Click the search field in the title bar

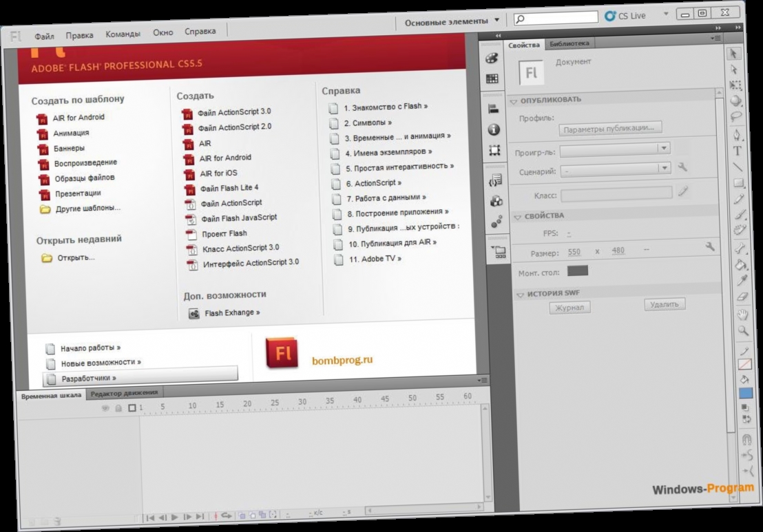pos(556,18)
